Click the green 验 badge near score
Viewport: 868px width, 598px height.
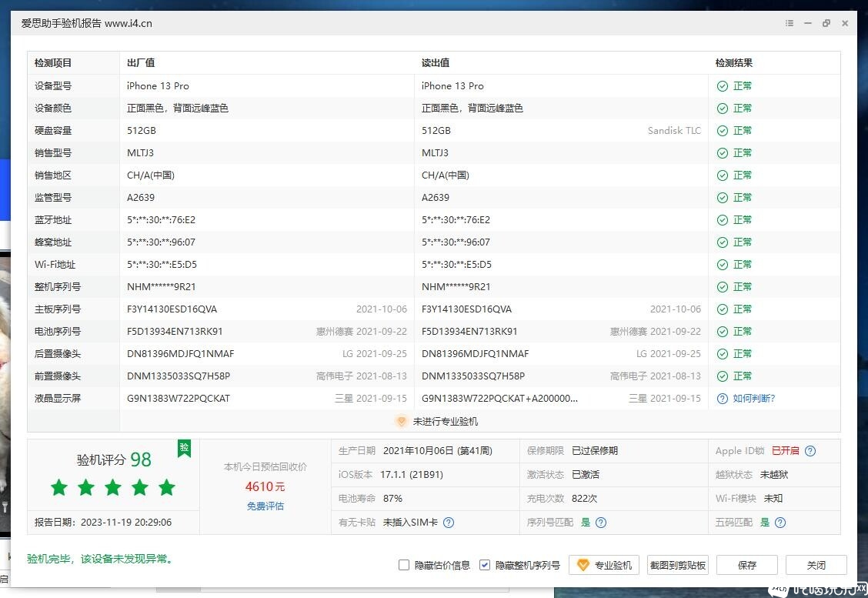[x=185, y=448]
